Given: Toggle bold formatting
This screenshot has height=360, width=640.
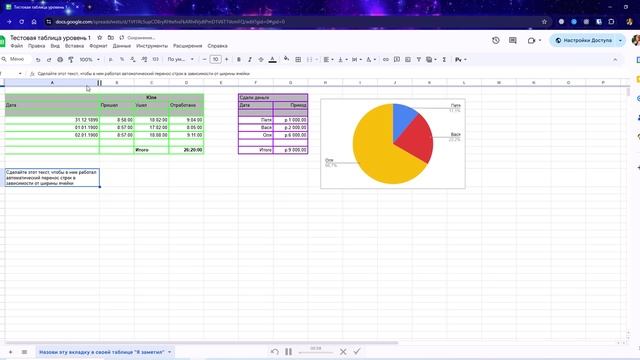Looking at the screenshot, I should (239, 60).
